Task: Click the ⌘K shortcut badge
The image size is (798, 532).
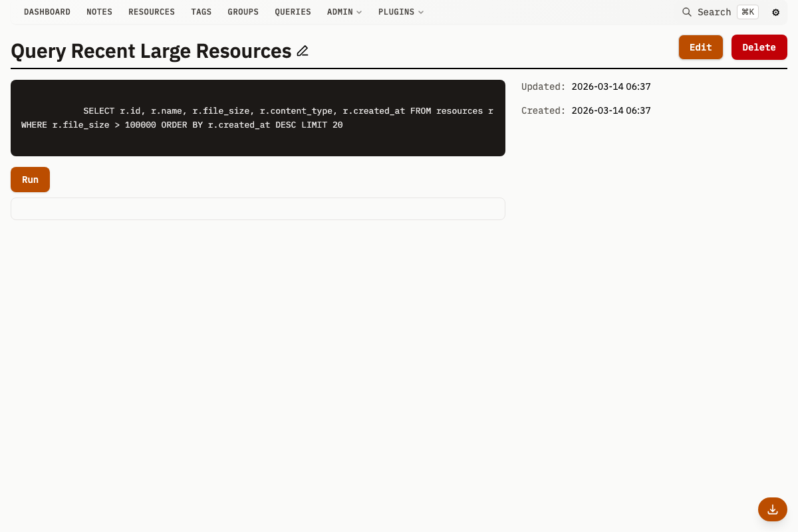Action: (x=747, y=11)
